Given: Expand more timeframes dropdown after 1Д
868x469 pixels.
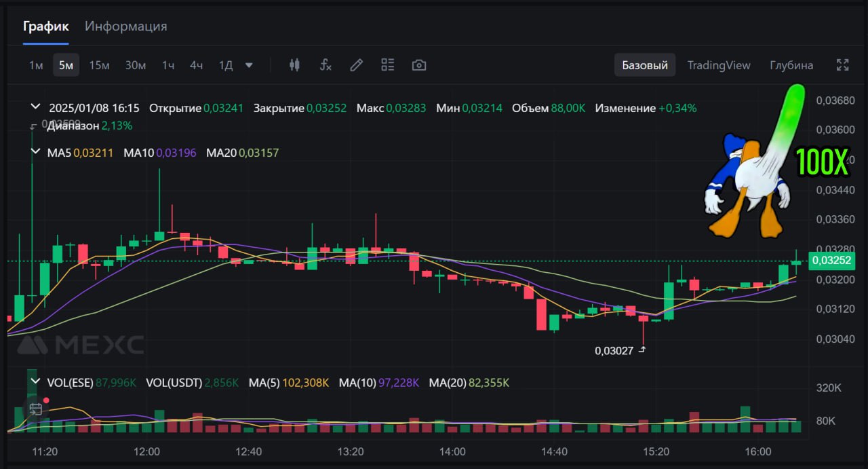Looking at the screenshot, I should (x=249, y=65).
